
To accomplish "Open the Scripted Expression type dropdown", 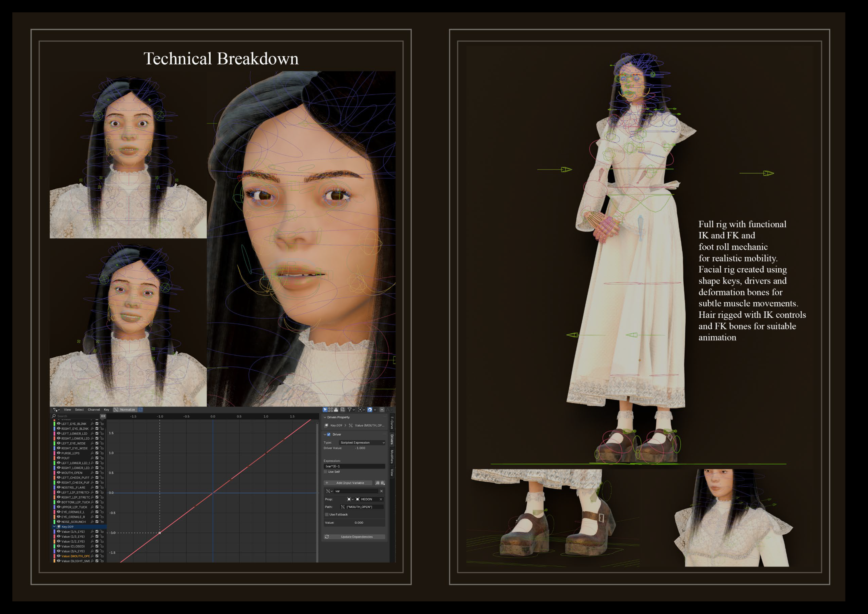I will (x=362, y=442).
